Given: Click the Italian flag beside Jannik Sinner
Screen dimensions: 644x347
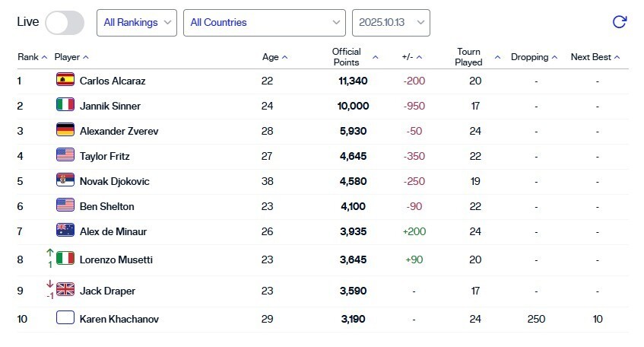Looking at the screenshot, I should tap(65, 106).
